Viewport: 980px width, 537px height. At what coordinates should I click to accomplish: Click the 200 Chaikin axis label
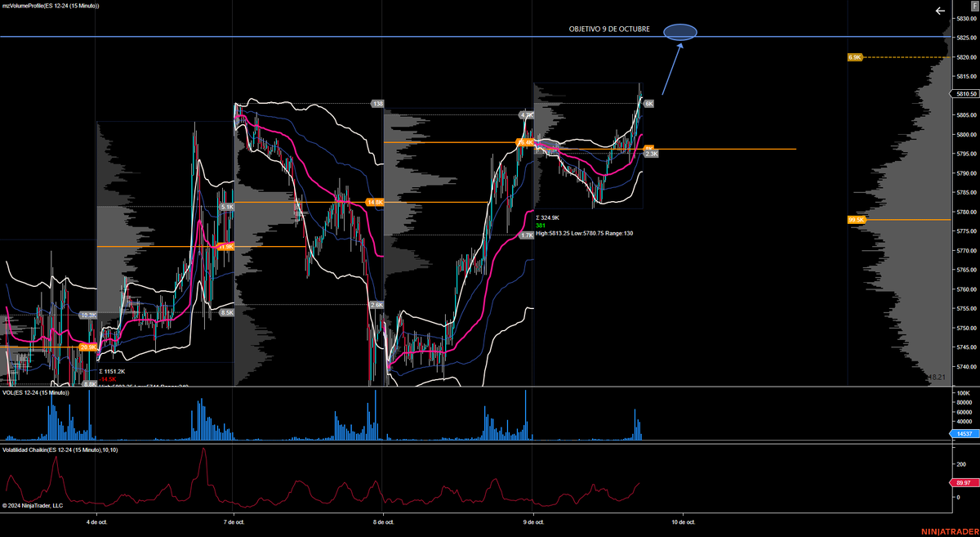click(x=961, y=463)
